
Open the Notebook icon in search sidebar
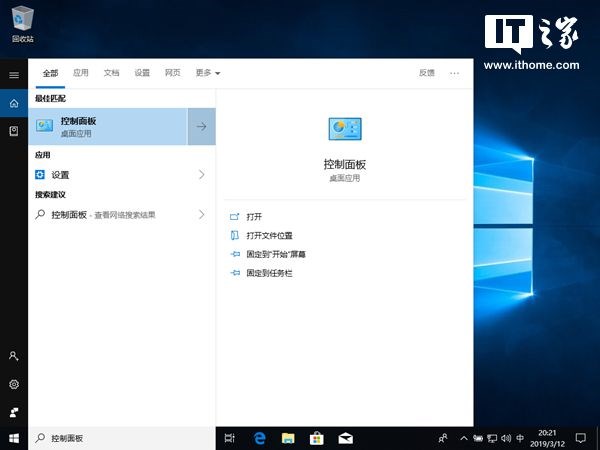[14, 131]
